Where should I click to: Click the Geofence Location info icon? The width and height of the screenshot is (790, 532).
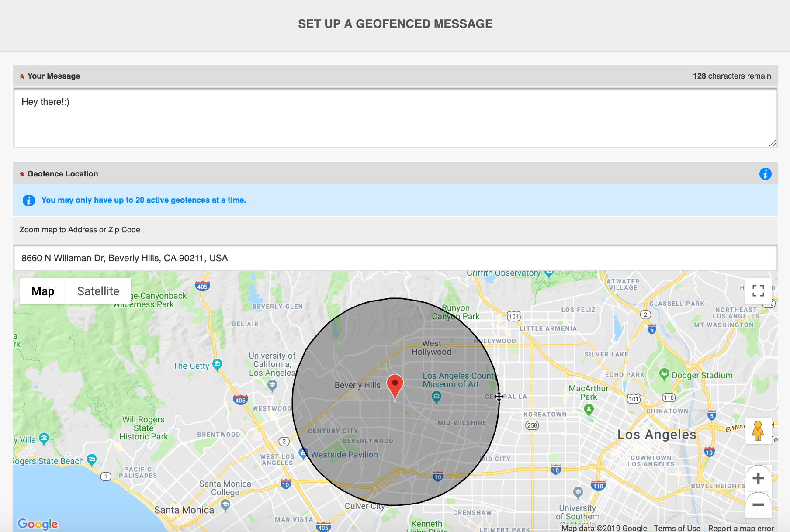tap(765, 174)
